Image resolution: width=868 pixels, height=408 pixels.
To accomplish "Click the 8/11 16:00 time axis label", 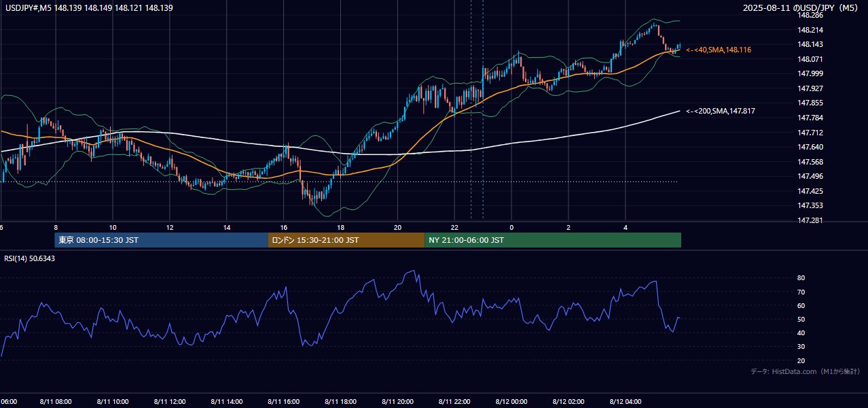I will tap(284, 401).
